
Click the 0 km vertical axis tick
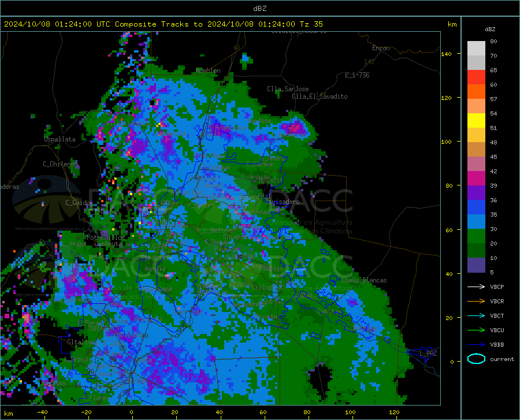coord(452,362)
